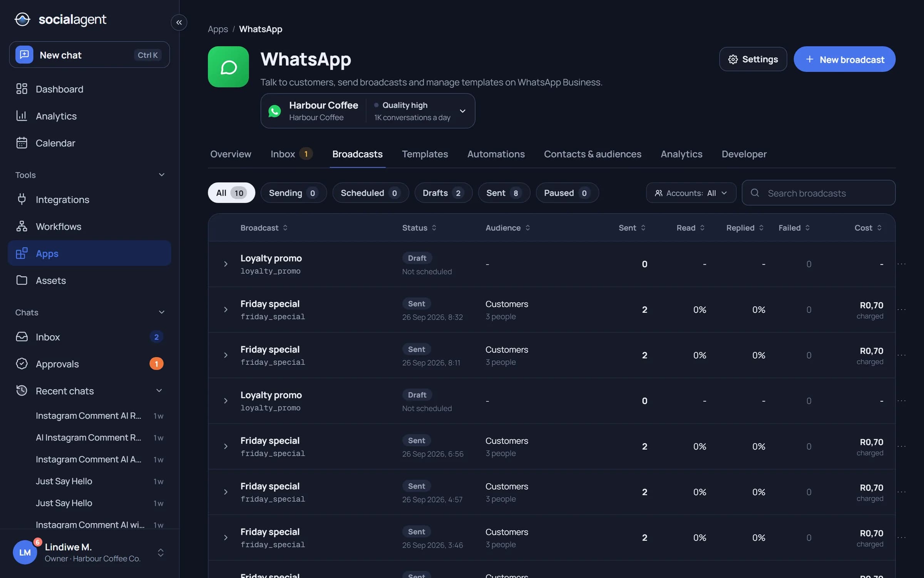Viewport: 924px width, 578px height.
Task: Go to Integrations in Tools
Action: click(x=89, y=200)
